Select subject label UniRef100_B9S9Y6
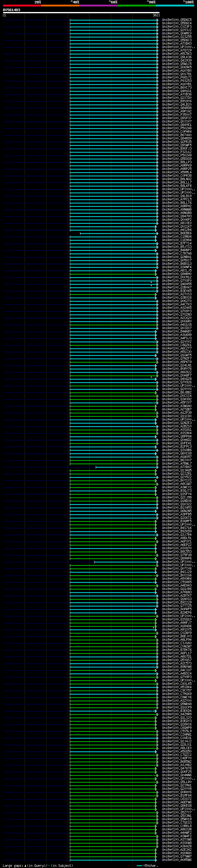Image resolution: width=197 pixels, height=868 pixels. (x=177, y=101)
